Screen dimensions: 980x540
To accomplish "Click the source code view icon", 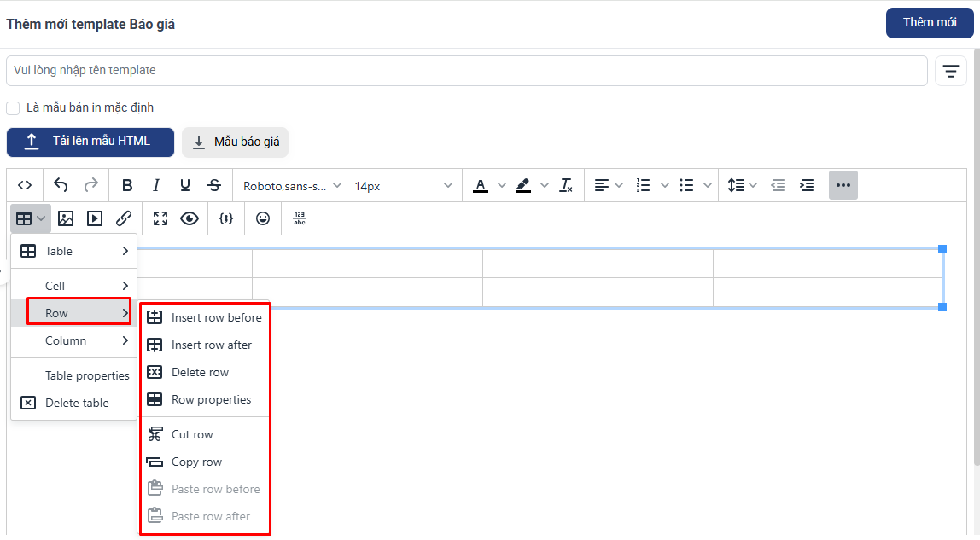I will tap(26, 185).
